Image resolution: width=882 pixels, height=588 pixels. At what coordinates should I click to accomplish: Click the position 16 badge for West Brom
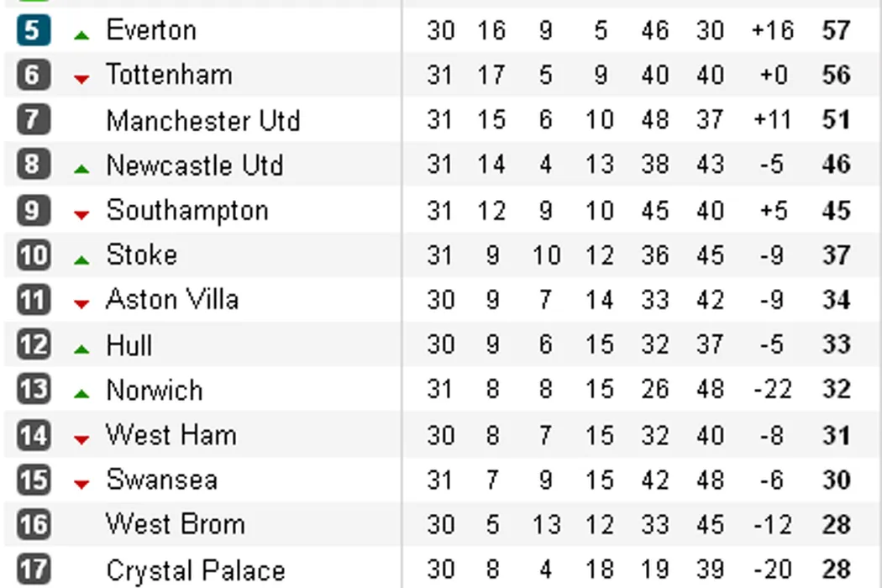click(x=33, y=525)
